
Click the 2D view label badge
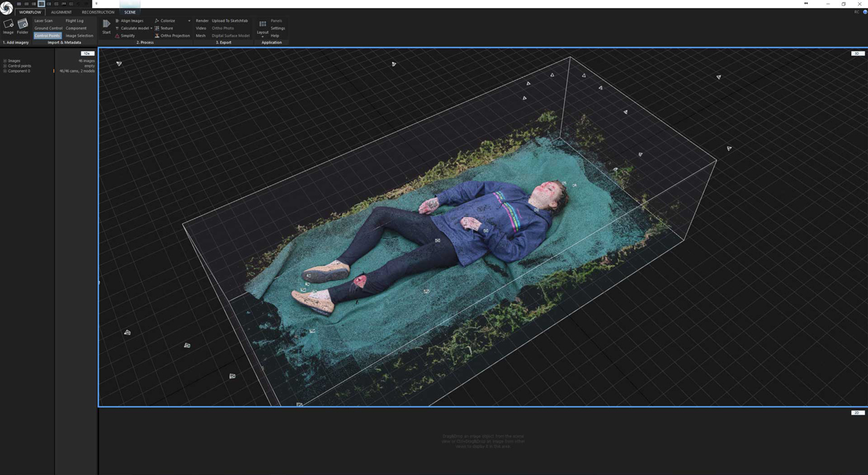click(x=857, y=413)
